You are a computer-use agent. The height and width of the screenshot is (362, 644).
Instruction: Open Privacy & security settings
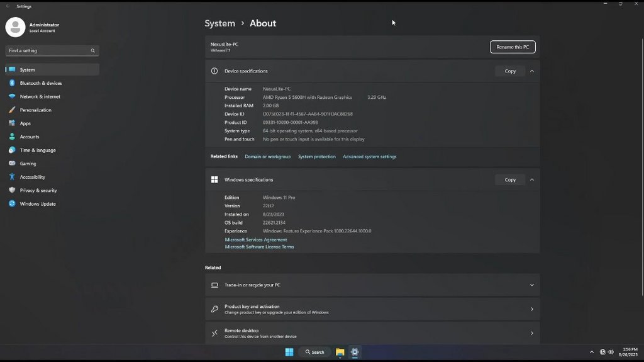[52, 190]
